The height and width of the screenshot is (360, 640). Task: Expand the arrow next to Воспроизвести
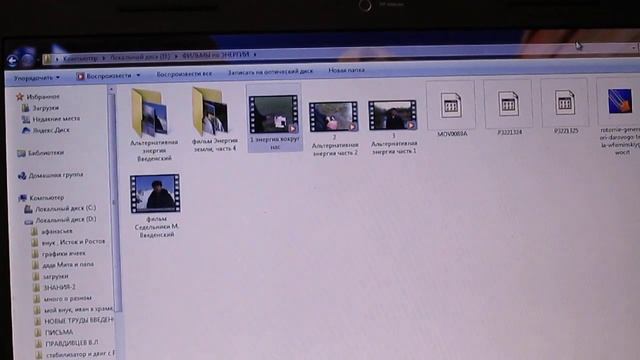pos(138,75)
